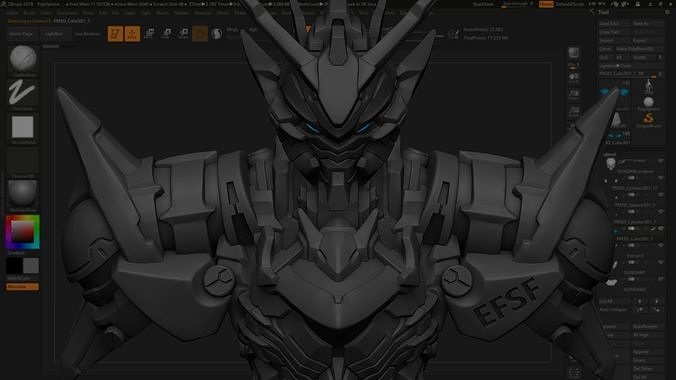The image size is (676, 380).
Task: Select the gray main color swatch
Action: click(31, 266)
